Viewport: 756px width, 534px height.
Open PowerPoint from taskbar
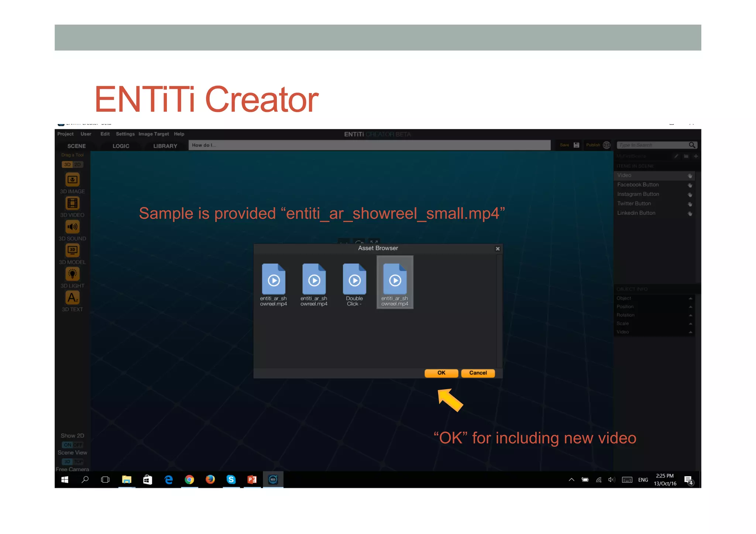pos(252,479)
